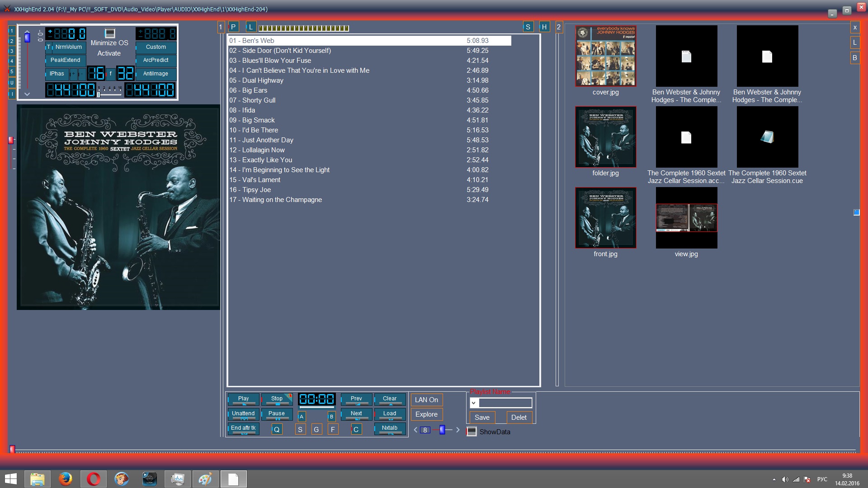Skip to the previous track with Prev
868x488 pixels.
pos(356,399)
